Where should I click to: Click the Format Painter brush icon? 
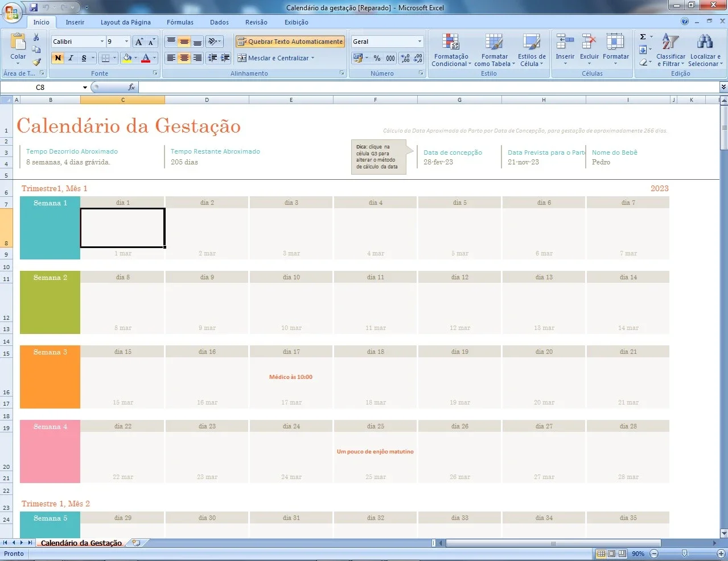36,61
